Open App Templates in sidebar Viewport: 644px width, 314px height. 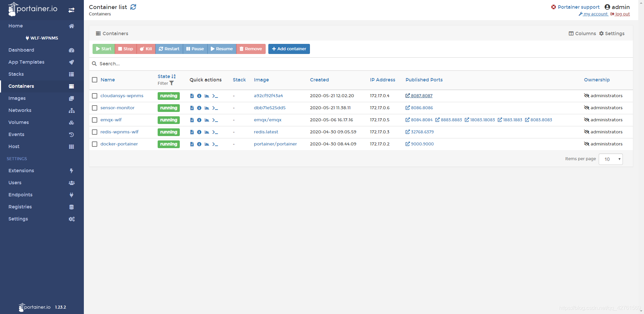point(42,62)
